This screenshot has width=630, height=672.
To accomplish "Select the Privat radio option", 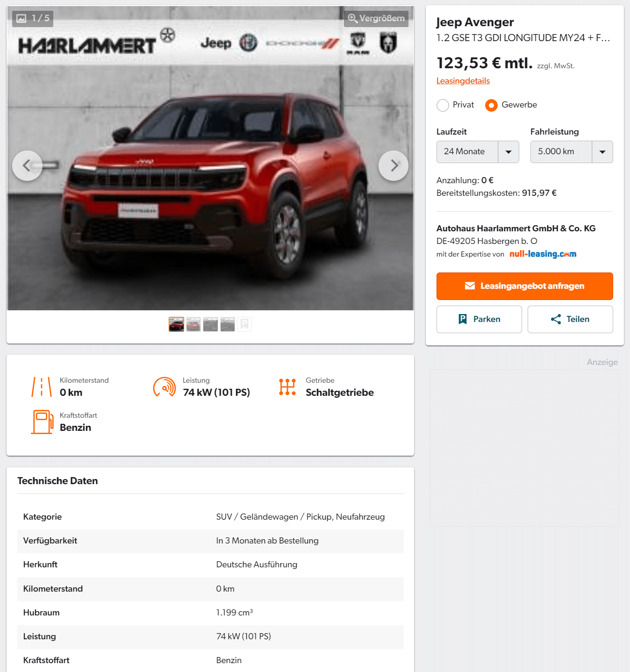I will click(x=443, y=105).
